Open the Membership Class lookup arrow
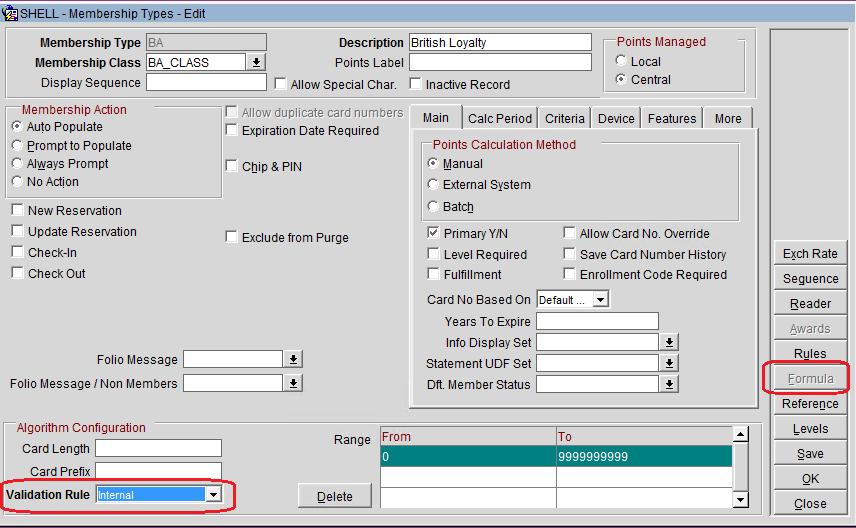Viewport: 856px width, 528px height. tap(257, 62)
